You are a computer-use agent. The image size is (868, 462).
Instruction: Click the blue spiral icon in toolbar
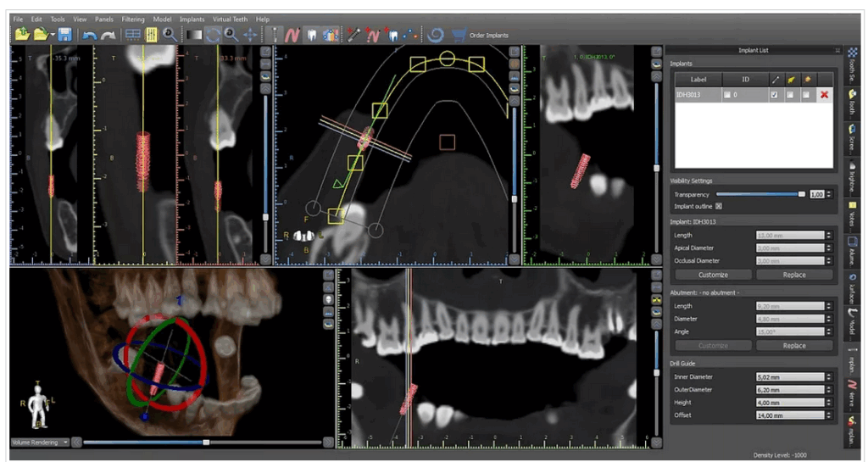tap(436, 35)
